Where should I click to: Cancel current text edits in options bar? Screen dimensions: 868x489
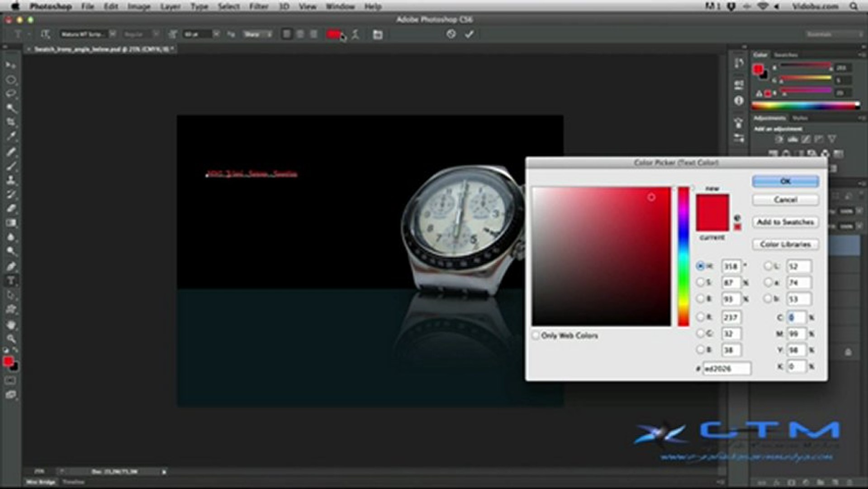(451, 34)
